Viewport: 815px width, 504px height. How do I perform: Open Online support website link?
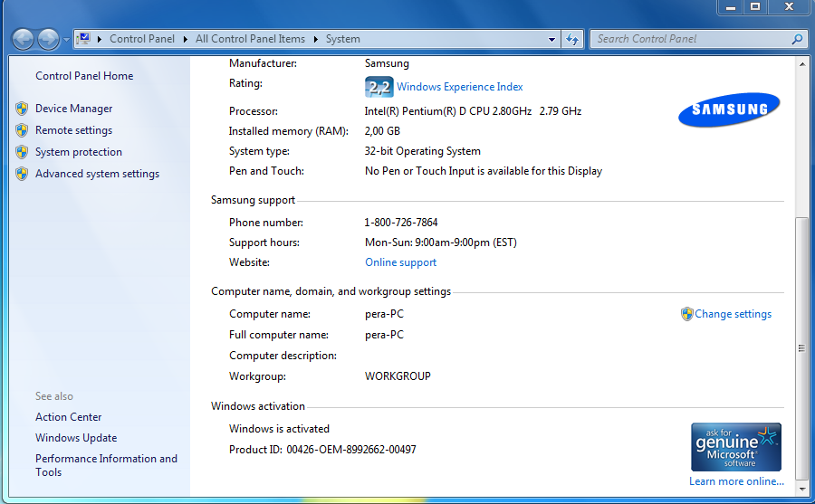(x=401, y=262)
